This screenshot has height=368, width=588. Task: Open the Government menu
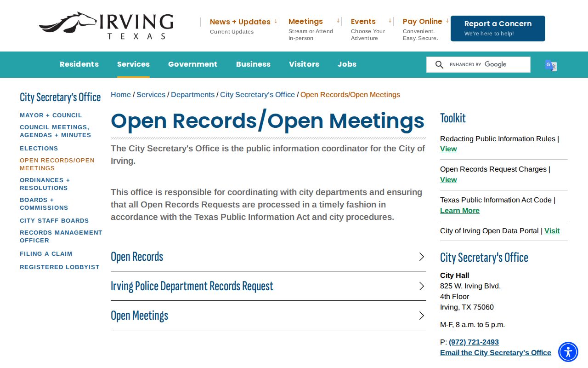pyautogui.click(x=192, y=64)
